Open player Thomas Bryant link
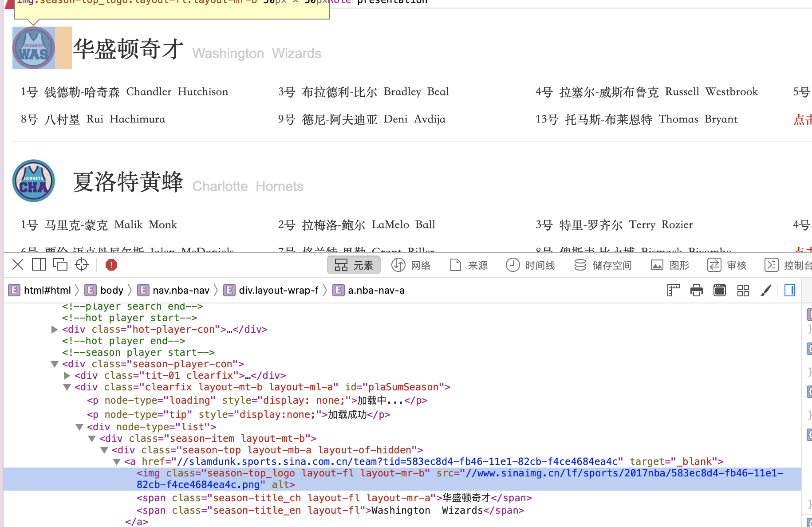812x527 pixels. [x=636, y=119]
